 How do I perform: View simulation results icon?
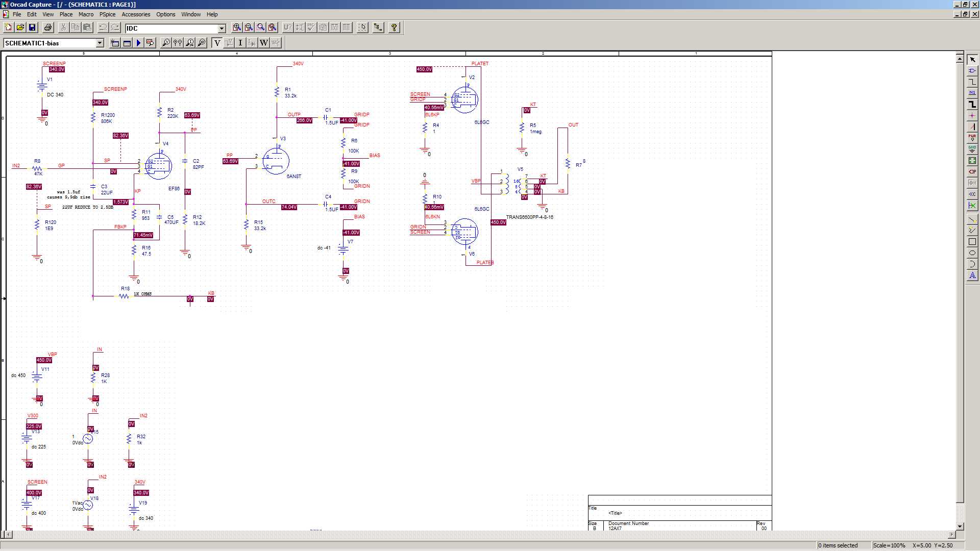(x=150, y=43)
